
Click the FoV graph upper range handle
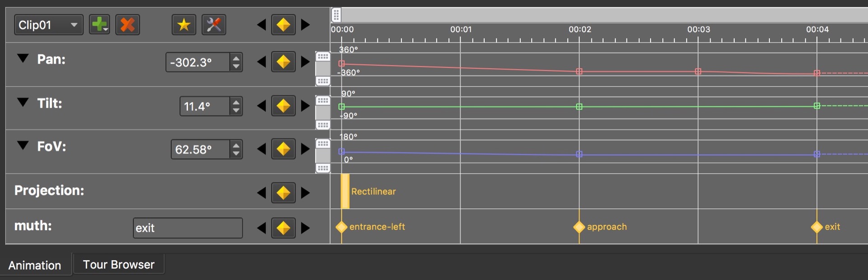323,144
